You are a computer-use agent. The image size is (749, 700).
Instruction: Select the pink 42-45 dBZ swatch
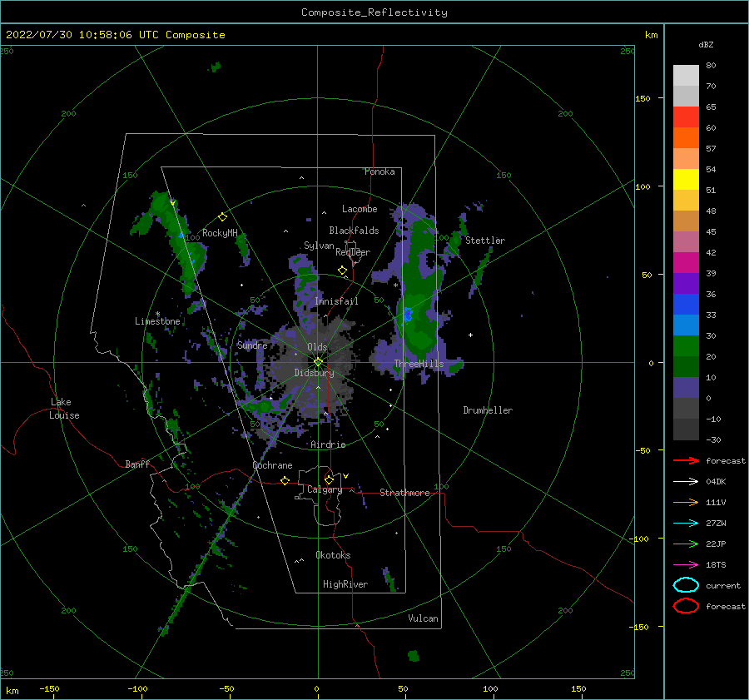(686, 242)
